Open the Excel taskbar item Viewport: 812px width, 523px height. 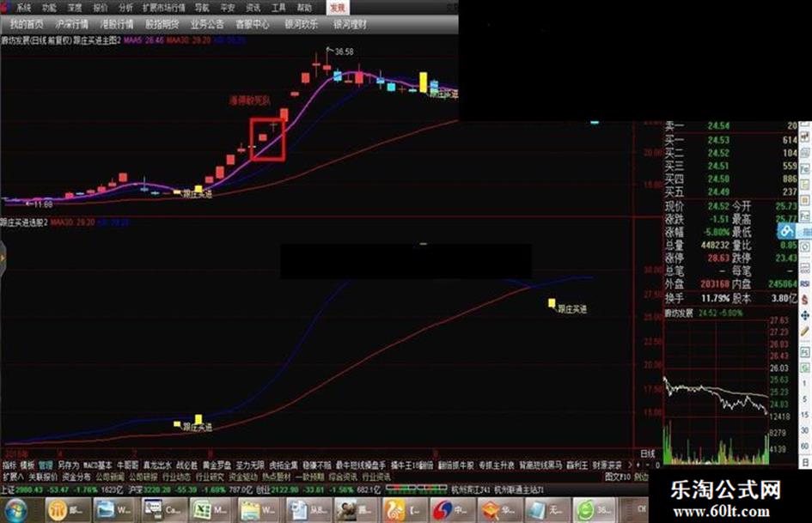tap(211, 511)
